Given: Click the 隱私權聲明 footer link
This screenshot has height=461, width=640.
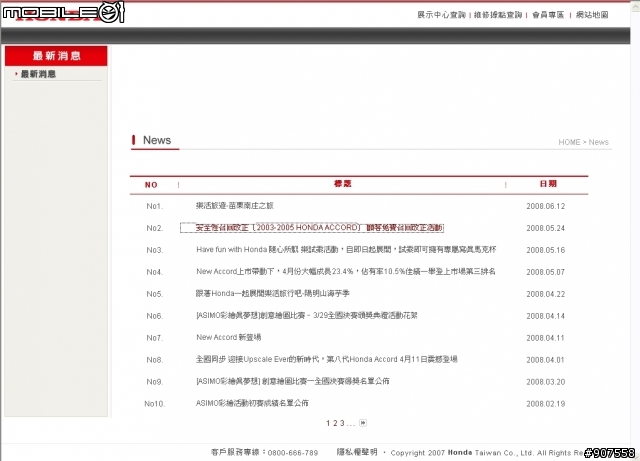Looking at the screenshot, I should tap(357, 452).
